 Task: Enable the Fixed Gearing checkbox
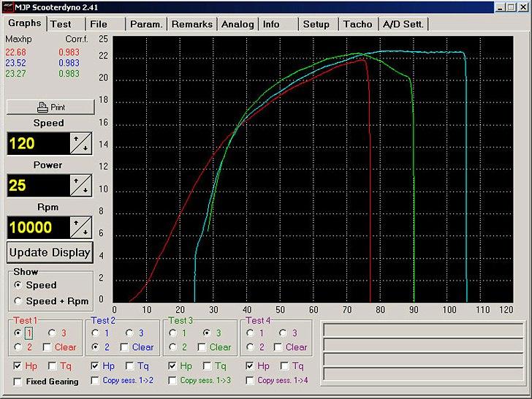(x=18, y=381)
